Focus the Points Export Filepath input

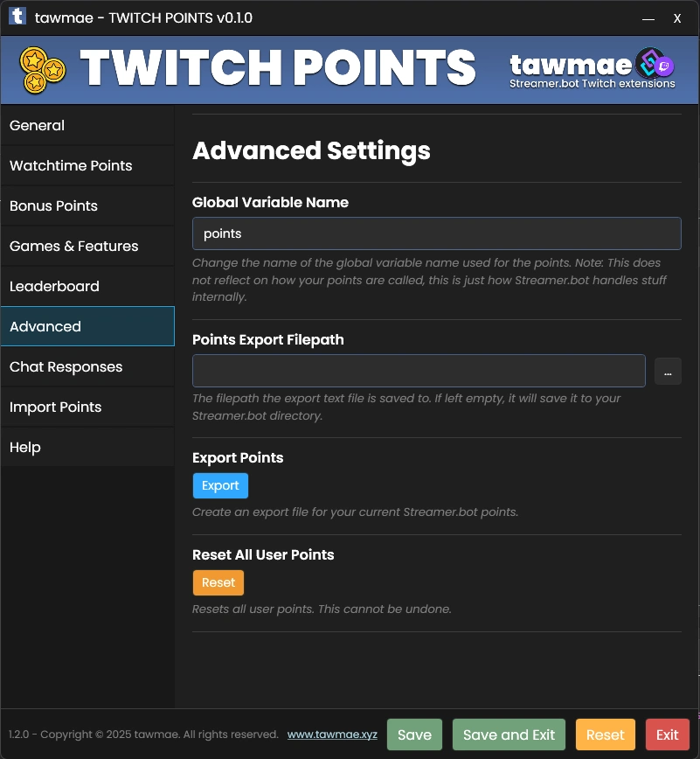(x=419, y=371)
